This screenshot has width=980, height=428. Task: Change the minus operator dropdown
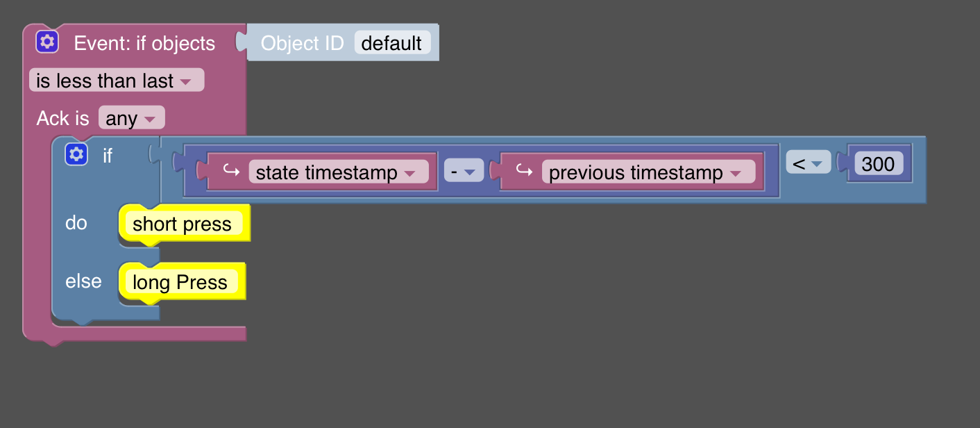[x=464, y=172]
